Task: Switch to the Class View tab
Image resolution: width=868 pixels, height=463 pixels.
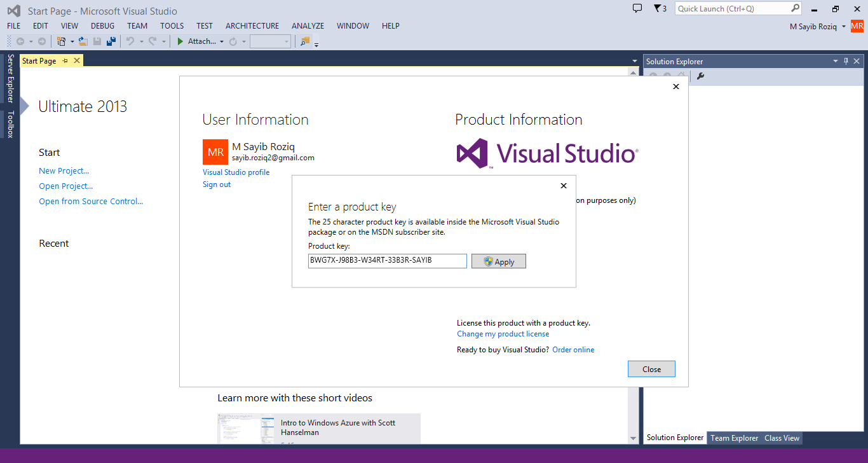Action: pyautogui.click(x=782, y=438)
